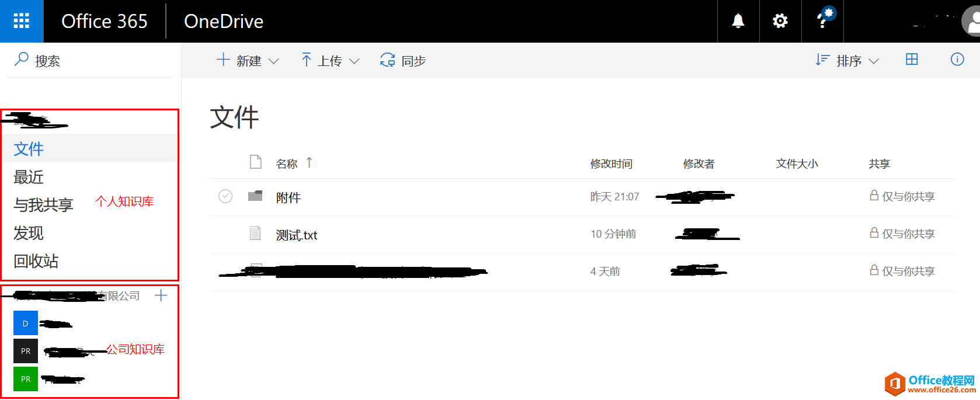The width and height of the screenshot is (980, 400).
Task: Expand the 上传 dropdown
Action: (330, 60)
